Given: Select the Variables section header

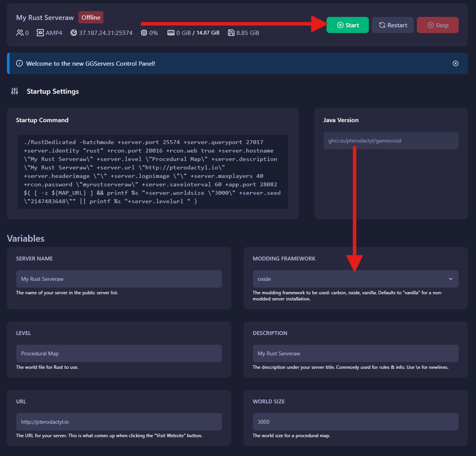Looking at the screenshot, I should (x=25, y=238).
